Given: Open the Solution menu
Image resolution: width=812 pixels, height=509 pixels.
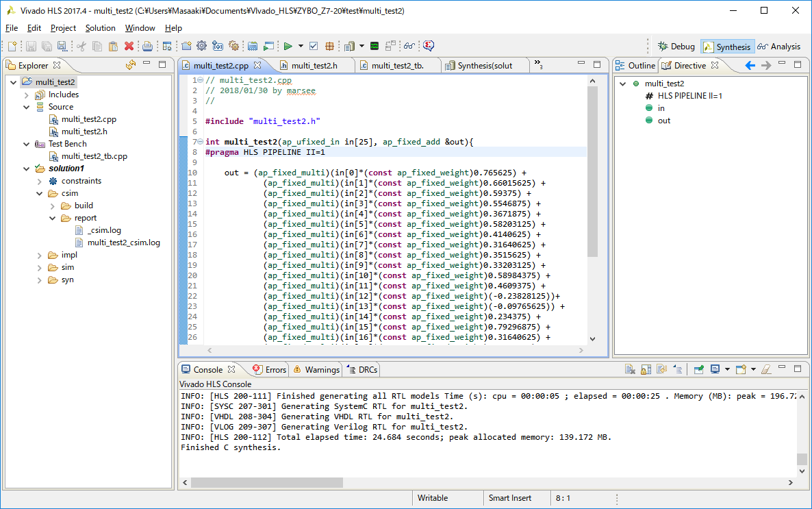Looking at the screenshot, I should click(101, 28).
